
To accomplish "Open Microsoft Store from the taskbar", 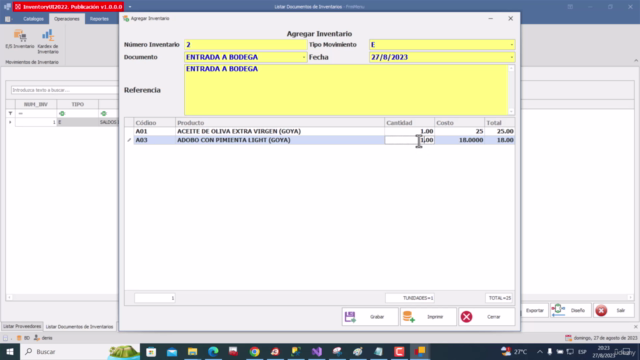I will (151, 351).
